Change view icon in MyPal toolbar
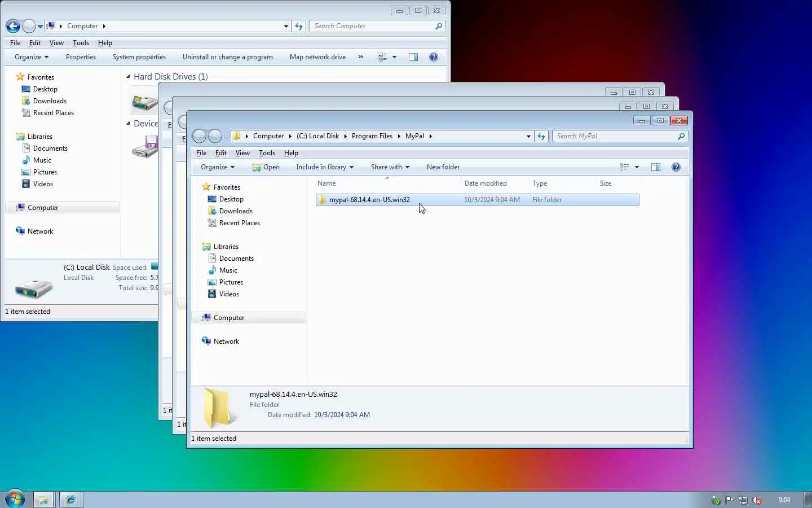 624,167
